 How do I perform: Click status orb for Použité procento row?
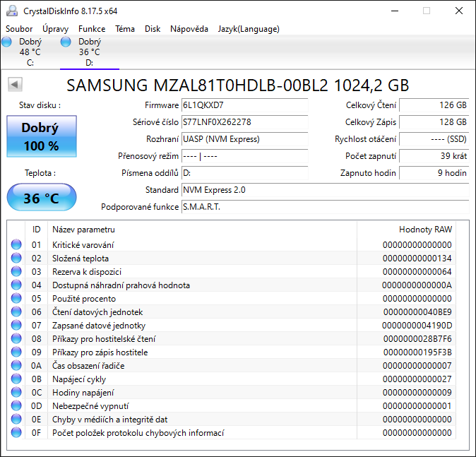click(x=16, y=298)
